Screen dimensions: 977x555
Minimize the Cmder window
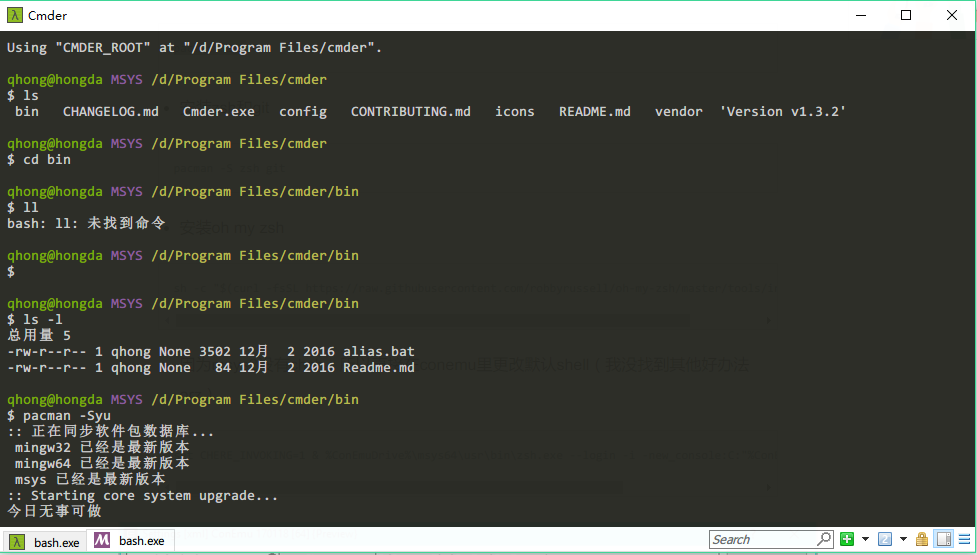[861, 15]
